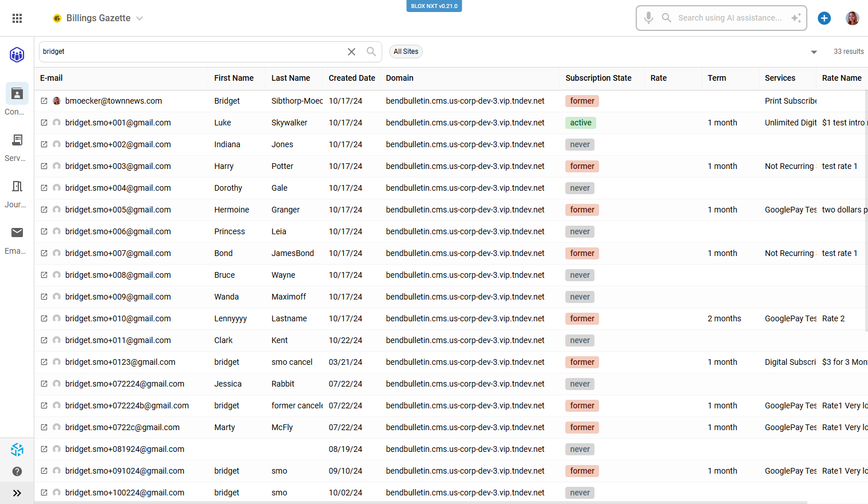Screen dimensions: 868x504
Task: Expand the left sidebar with double chevron
Action: 17,493
